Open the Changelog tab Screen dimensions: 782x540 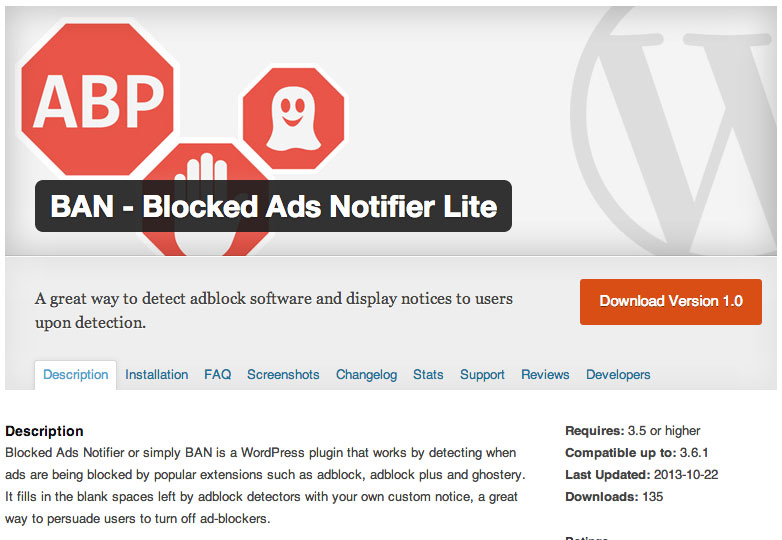[367, 374]
